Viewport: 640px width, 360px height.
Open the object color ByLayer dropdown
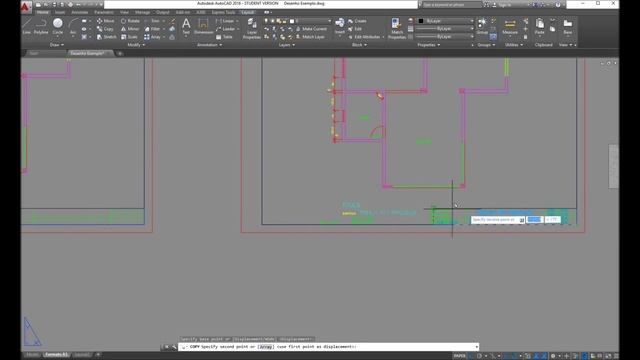coord(446,21)
